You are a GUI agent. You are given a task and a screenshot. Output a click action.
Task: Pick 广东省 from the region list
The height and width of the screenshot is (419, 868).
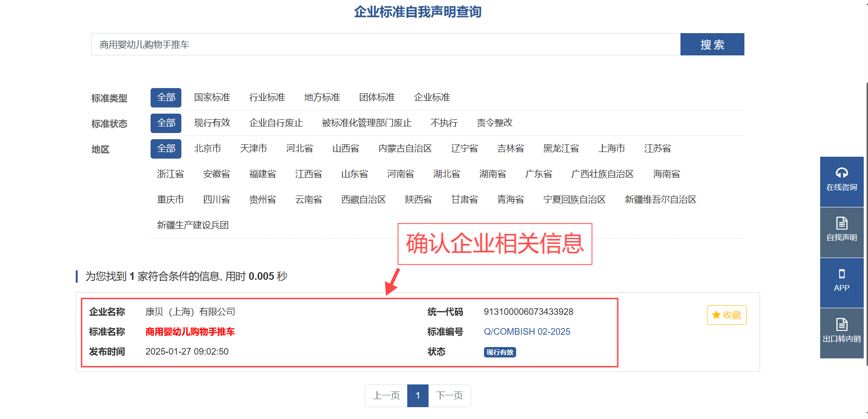[538, 174]
